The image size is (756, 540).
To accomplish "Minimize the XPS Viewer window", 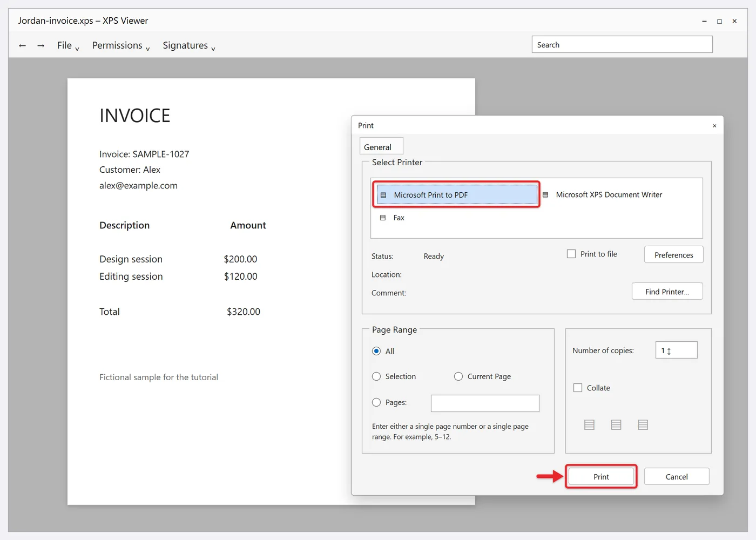I will coord(704,21).
